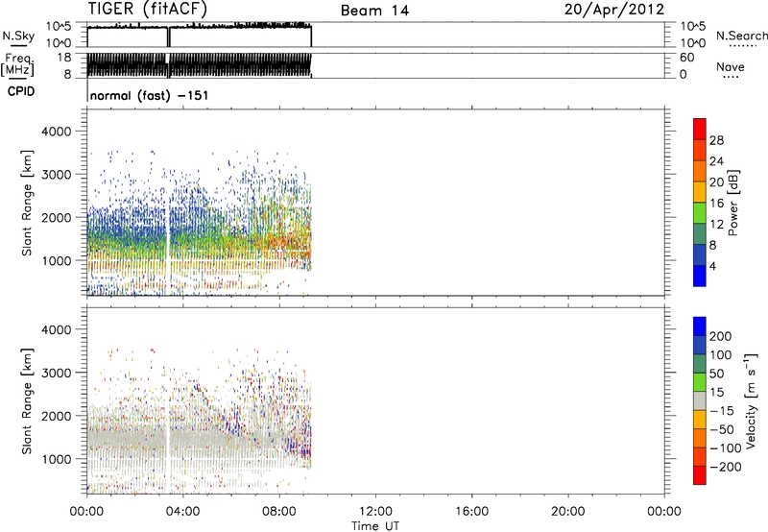Click the '-200' tick on Velocity colorbar
This screenshot has width=768, height=532.
point(726,467)
